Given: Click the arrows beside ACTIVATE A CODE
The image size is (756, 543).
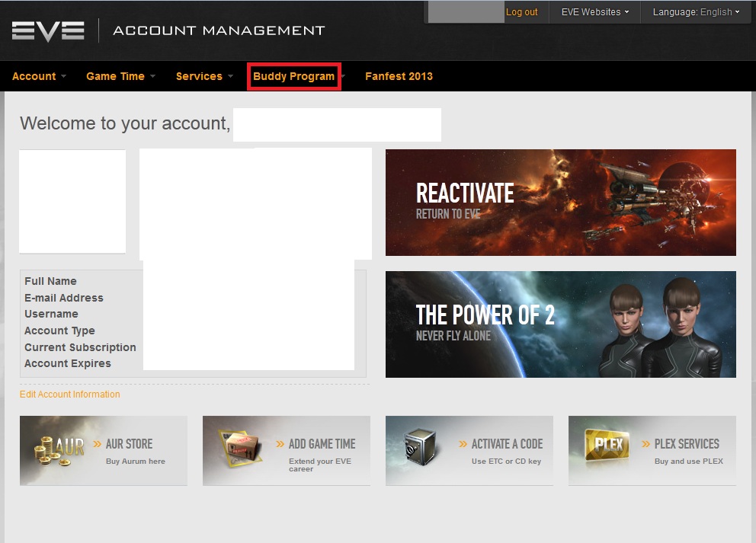Looking at the screenshot, I should tap(463, 444).
